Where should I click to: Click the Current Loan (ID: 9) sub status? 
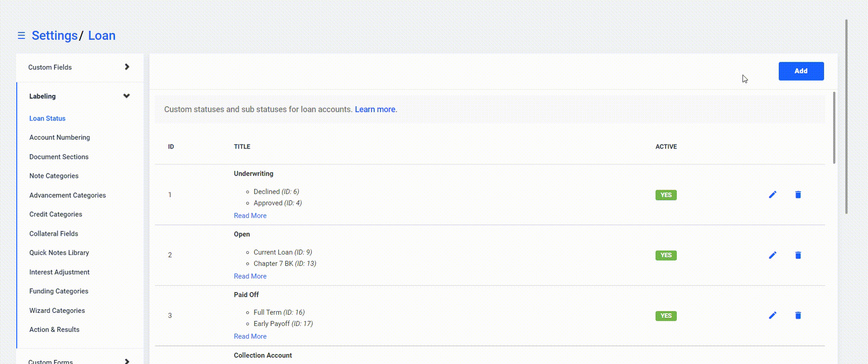[x=283, y=252]
